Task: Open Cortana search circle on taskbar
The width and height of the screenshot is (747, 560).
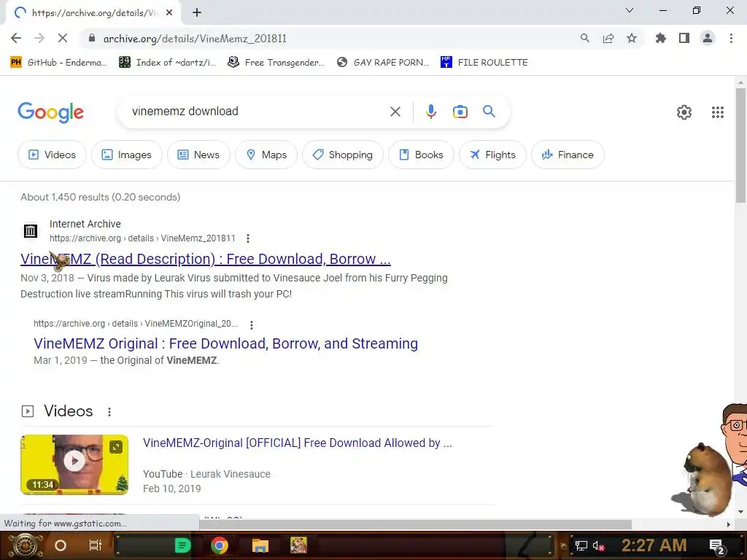Action: pos(61,545)
